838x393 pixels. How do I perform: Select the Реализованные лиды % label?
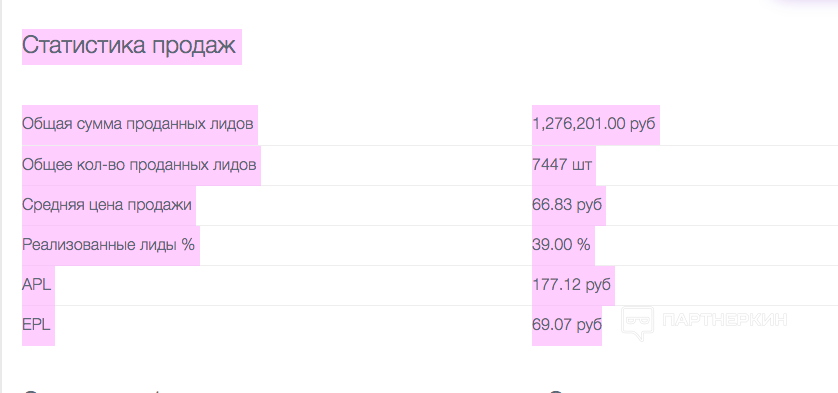[x=108, y=245]
